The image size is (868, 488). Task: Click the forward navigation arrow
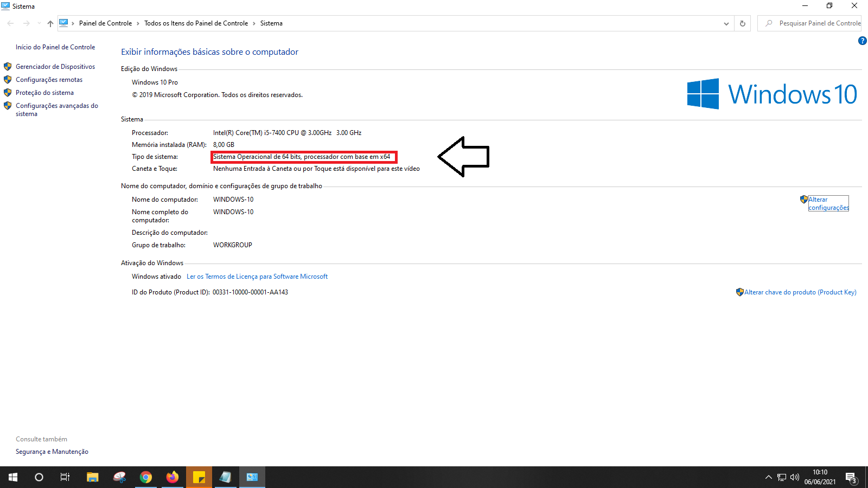(x=26, y=23)
